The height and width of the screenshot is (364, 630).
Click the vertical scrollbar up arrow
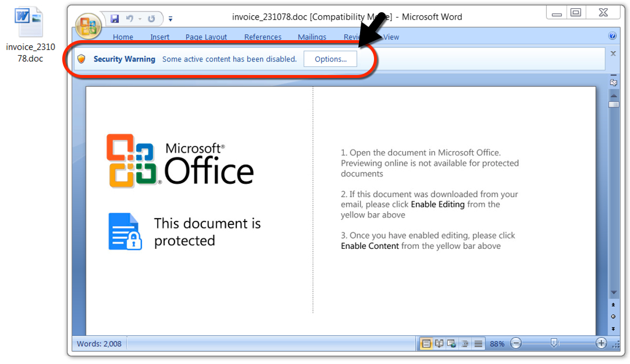coord(614,95)
